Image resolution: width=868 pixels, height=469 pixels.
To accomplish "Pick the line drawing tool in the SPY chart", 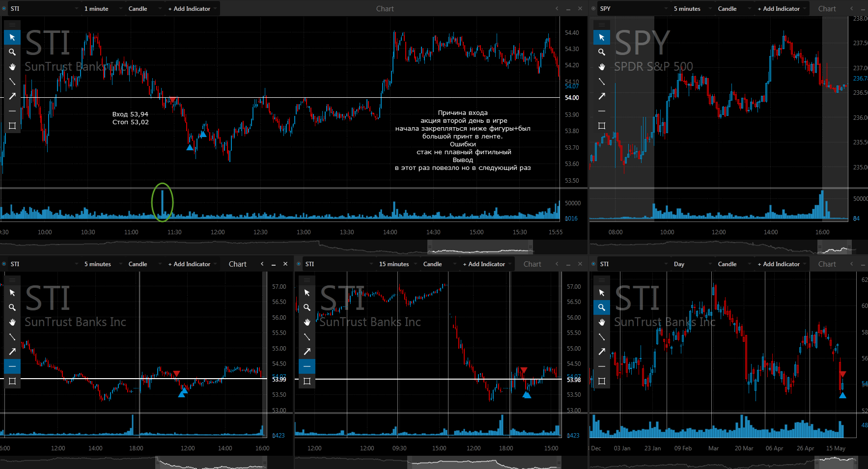I will pos(602,82).
